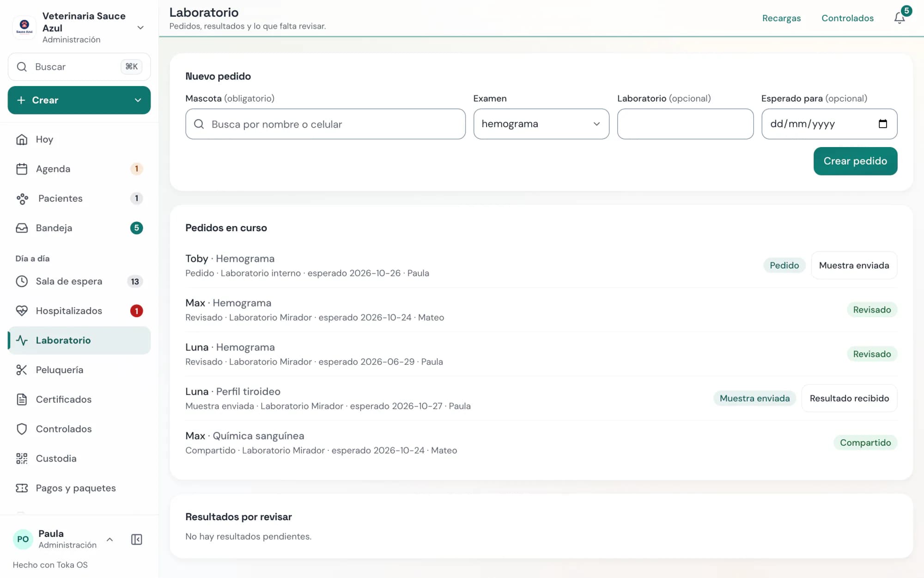This screenshot has width=924, height=578.
Task: Click the Controlados shield icon in sidebar
Action: (x=22, y=429)
